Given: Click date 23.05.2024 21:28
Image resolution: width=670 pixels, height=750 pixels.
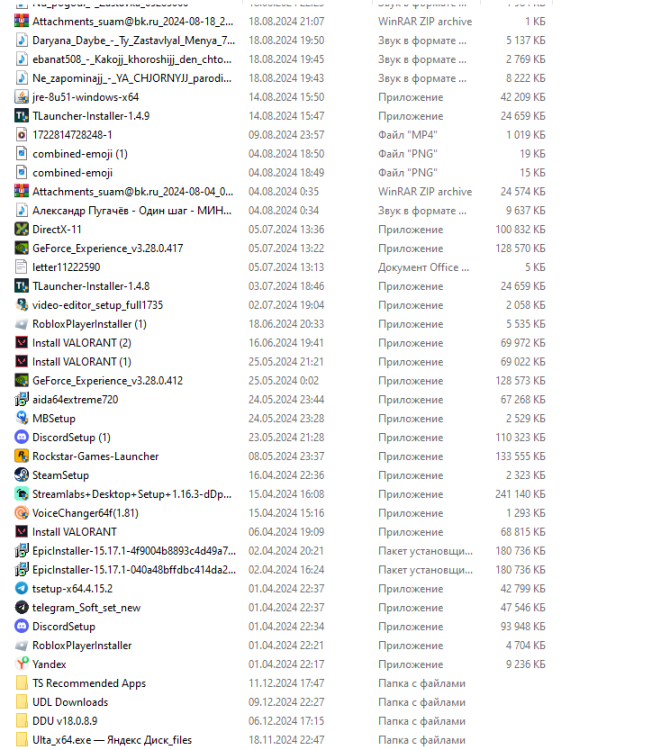Looking at the screenshot, I should click(286, 437).
